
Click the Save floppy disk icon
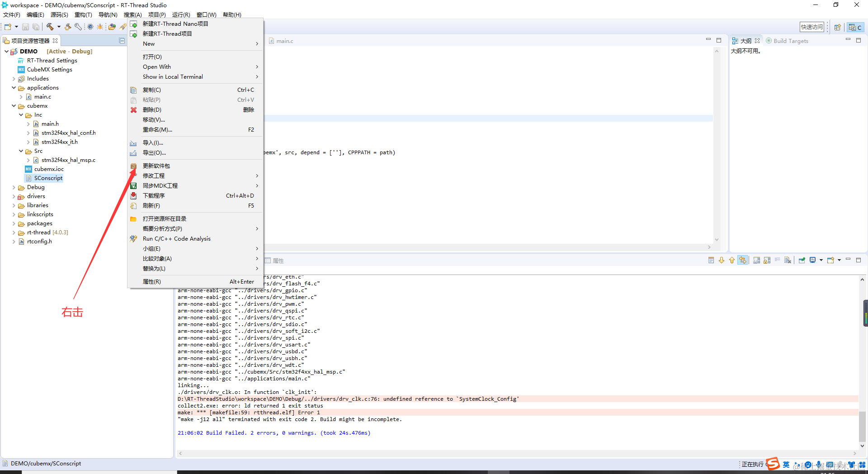25,27
